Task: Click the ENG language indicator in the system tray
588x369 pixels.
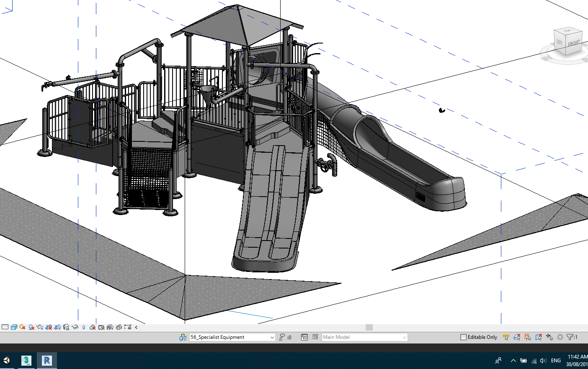Action: (555, 360)
